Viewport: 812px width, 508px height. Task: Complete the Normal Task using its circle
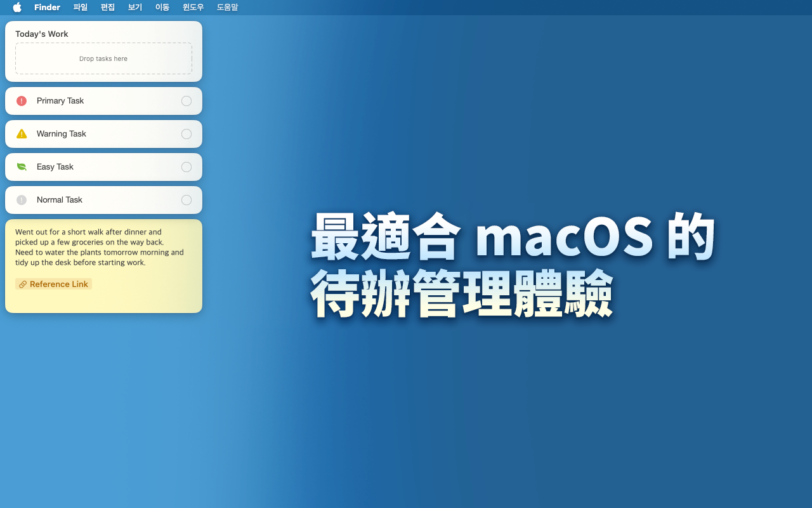[187, 200]
